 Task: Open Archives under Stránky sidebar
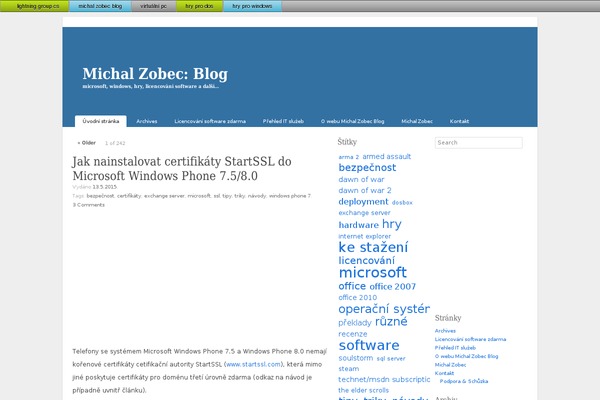point(445,331)
